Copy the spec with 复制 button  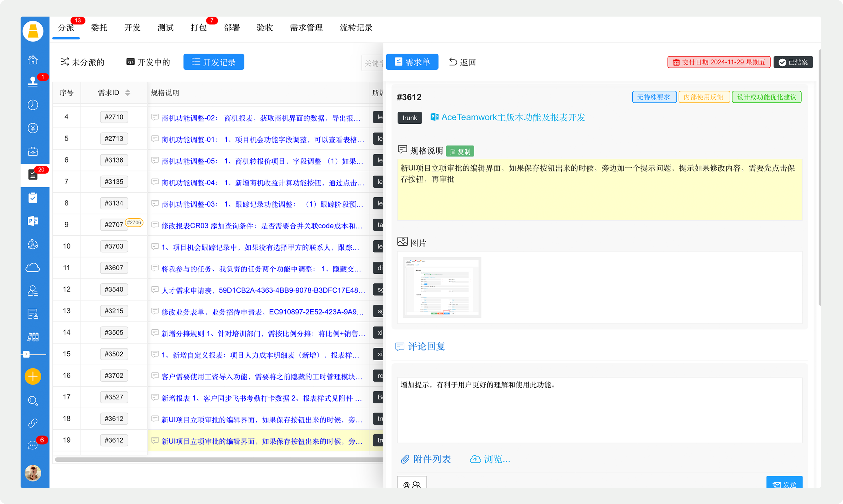pyautogui.click(x=460, y=151)
